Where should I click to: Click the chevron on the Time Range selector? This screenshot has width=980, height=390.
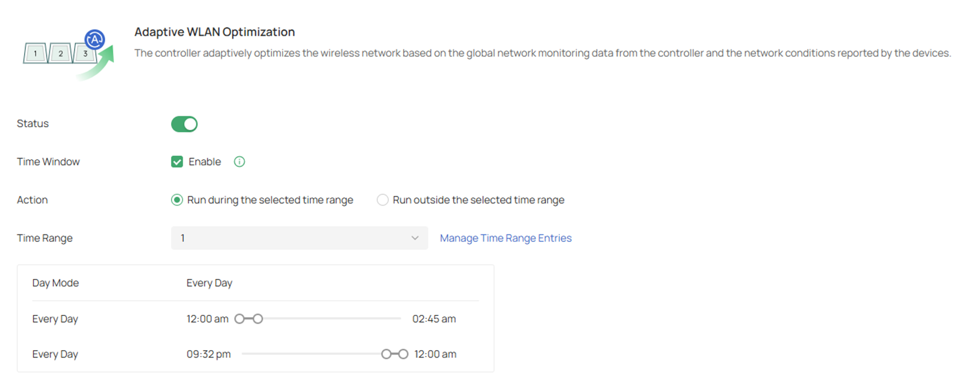coord(415,238)
